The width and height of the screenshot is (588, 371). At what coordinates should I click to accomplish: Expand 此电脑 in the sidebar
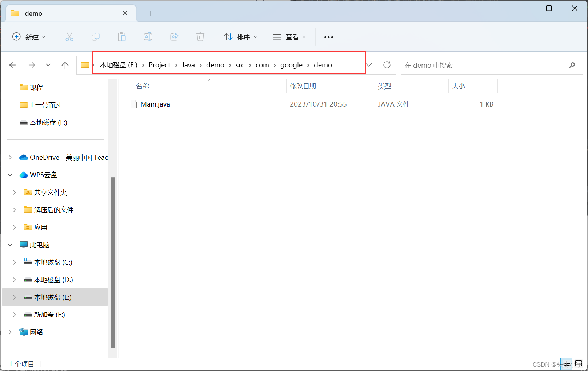click(10, 244)
